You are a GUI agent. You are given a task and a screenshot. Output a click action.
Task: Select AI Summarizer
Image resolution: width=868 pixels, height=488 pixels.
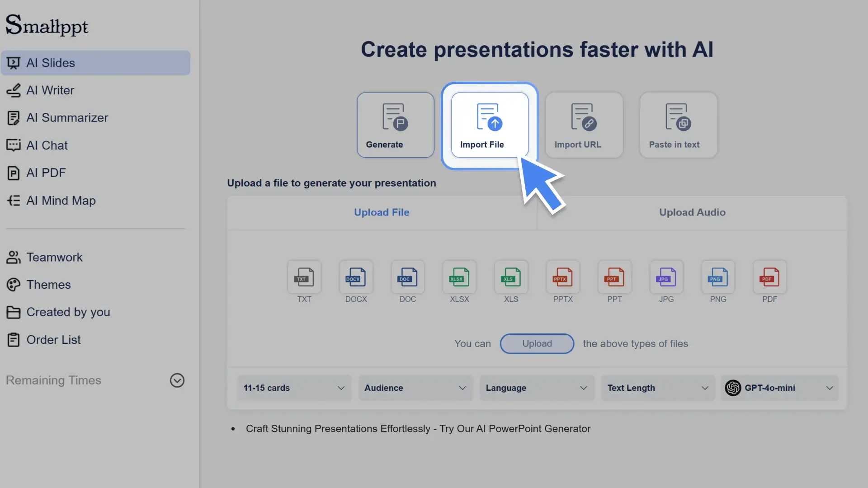point(67,117)
